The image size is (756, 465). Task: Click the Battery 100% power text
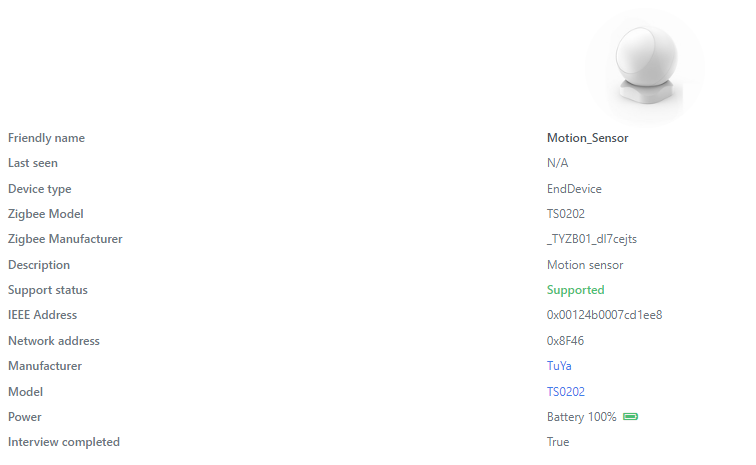click(581, 417)
